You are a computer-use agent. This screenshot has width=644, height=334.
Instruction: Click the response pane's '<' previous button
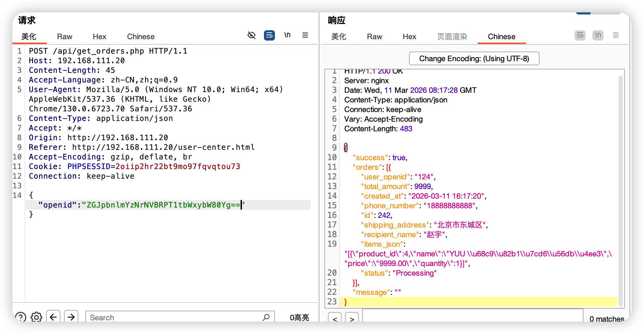[x=335, y=319]
